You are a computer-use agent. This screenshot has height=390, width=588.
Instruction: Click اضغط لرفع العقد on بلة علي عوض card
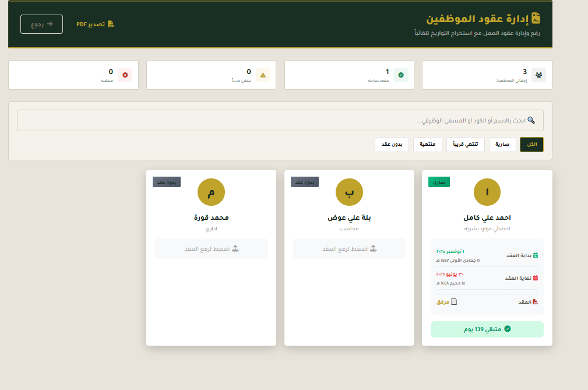(348, 248)
